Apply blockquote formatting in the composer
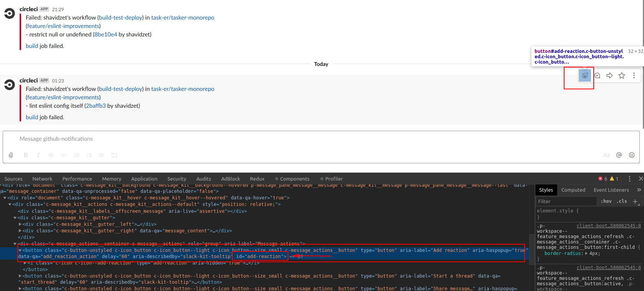 (101, 155)
